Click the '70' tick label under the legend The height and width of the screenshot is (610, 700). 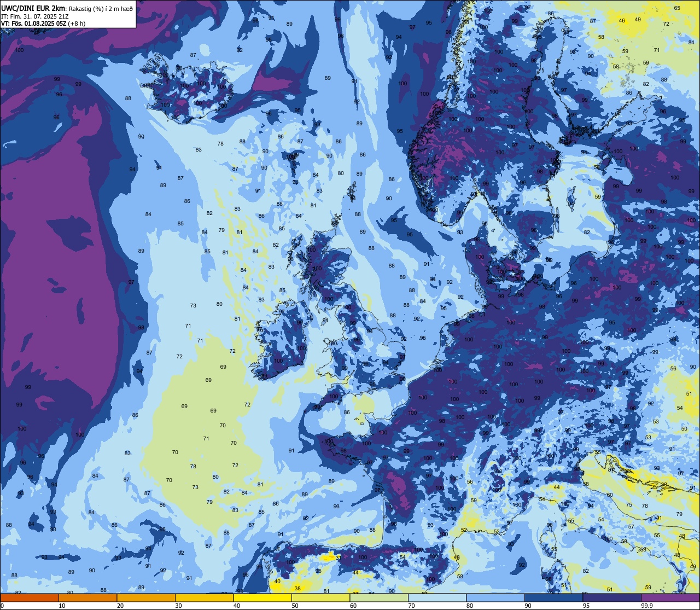coord(411,606)
